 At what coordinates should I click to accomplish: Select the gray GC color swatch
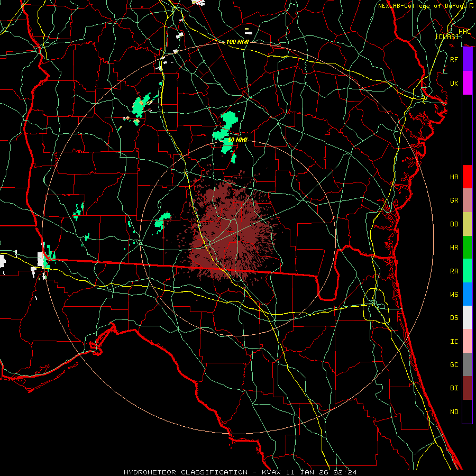click(x=467, y=364)
